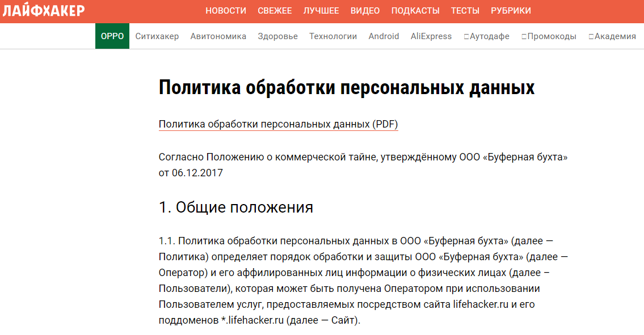Open the AliExpress category
This screenshot has height=335, width=644.
pyautogui.click(x=431, y=35)
